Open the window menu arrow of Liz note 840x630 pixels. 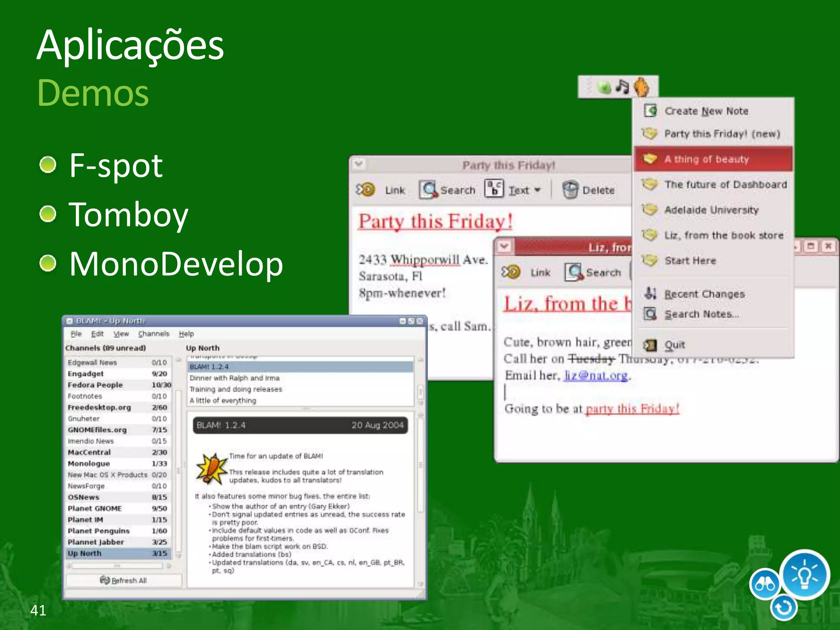click(x=504, y=247)
